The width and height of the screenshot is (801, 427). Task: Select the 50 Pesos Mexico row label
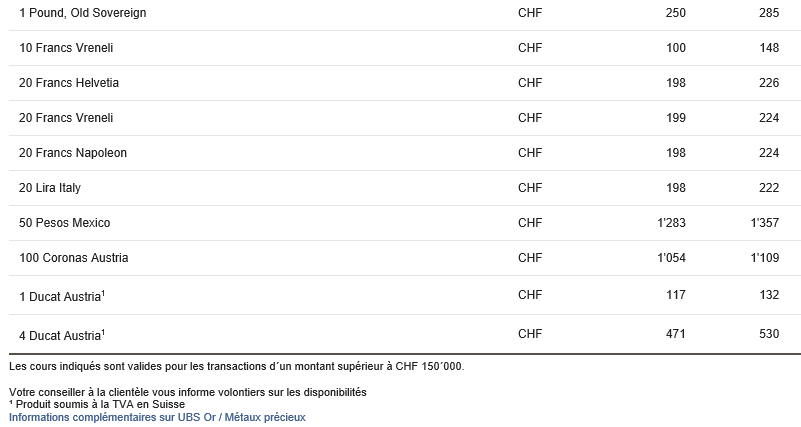64,223
